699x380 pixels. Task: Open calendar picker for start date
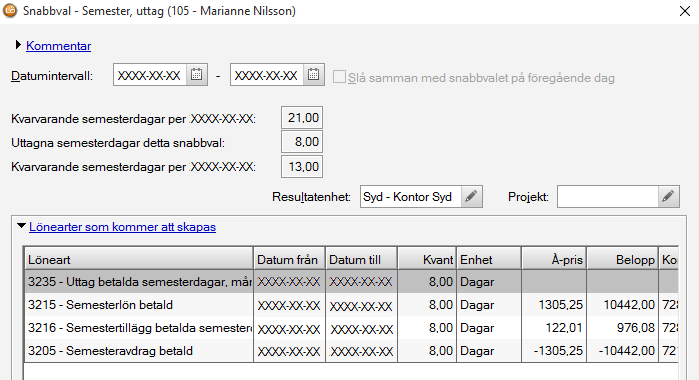[x=197, y=74]
